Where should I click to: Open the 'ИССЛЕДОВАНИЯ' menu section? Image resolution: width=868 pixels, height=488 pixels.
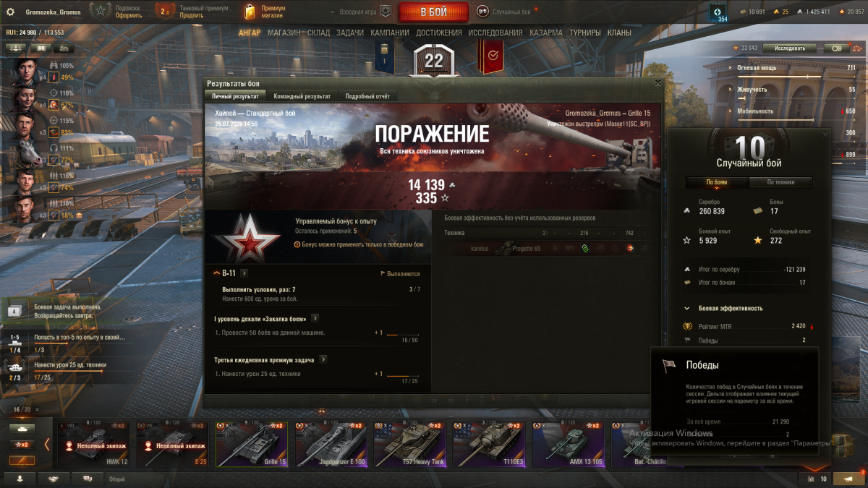(x=495, y=33)
